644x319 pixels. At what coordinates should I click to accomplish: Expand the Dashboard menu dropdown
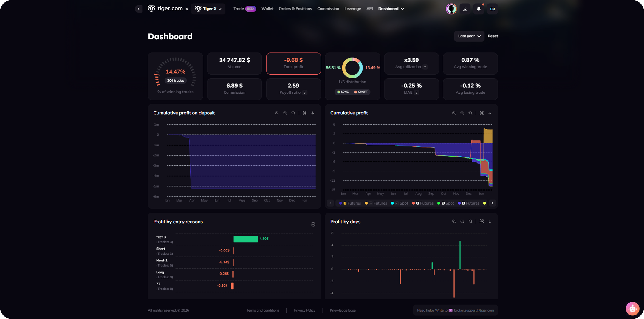coord(391,9)
